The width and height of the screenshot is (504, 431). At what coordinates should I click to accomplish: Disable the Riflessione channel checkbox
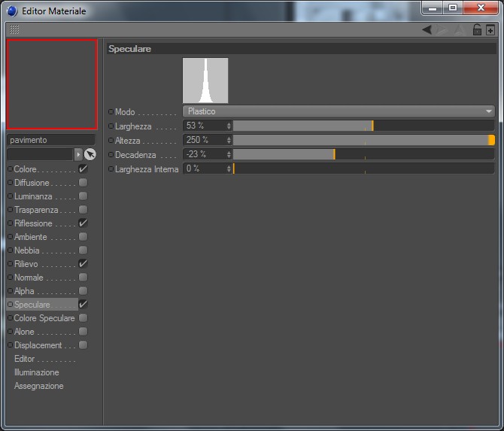click(x=83, y=223)
